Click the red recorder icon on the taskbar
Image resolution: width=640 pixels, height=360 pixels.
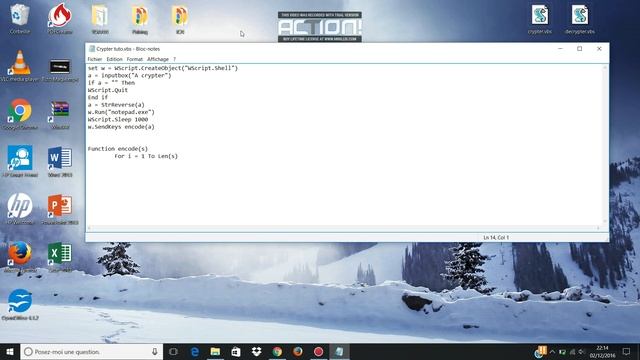point(318,351)
